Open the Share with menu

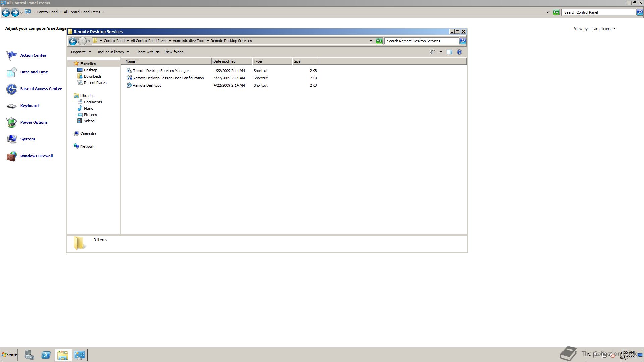click(x=147, y=52)
